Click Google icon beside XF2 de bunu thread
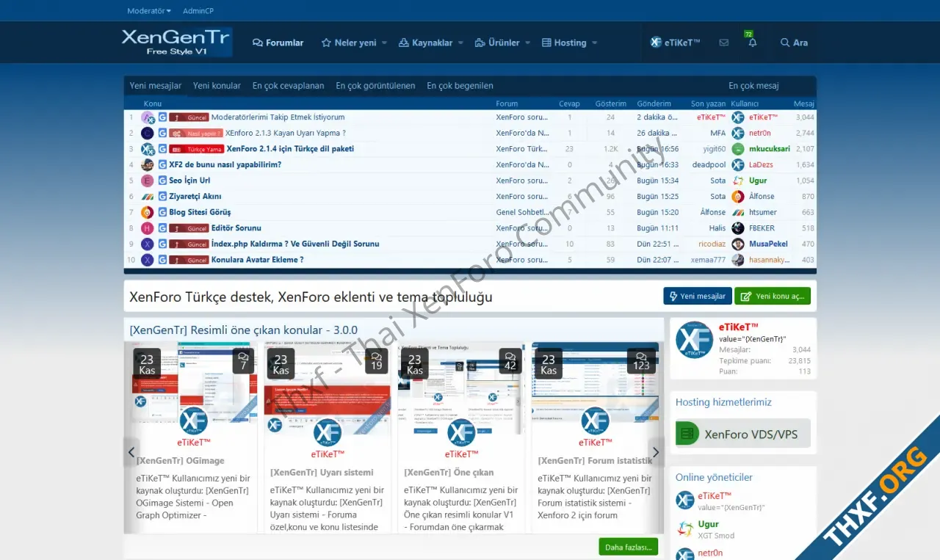This screenshot has height=560, width=940. (162, 165)
